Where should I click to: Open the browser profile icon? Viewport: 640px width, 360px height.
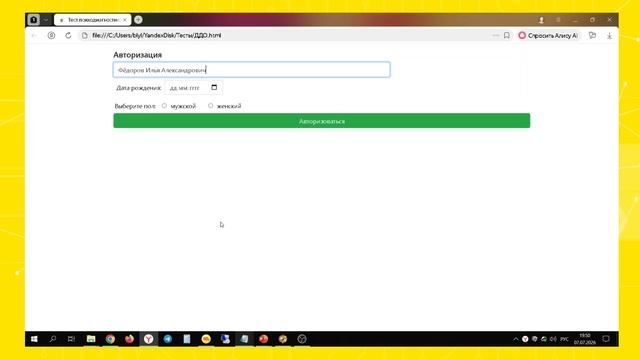coord(541,20)
